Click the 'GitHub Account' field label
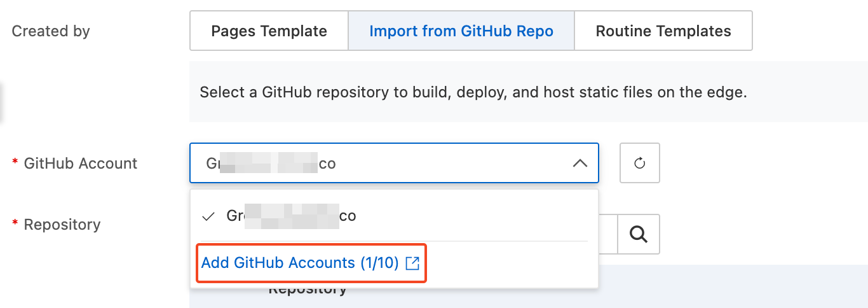Viewport: 868px width, 308px height. click(80, 163)
